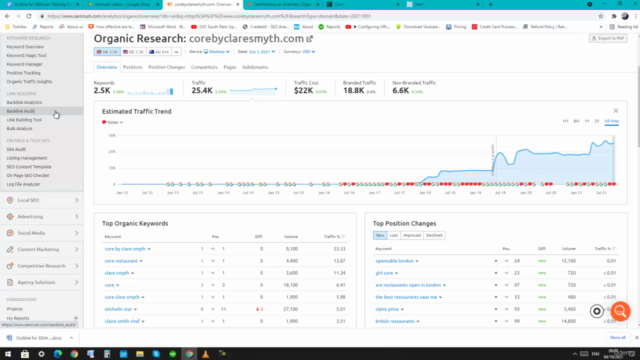The height and width of the screenshot is (360, 640).
Task: Close the Estimated Traffic Trend panel
Action: click(x=616, y=111)
